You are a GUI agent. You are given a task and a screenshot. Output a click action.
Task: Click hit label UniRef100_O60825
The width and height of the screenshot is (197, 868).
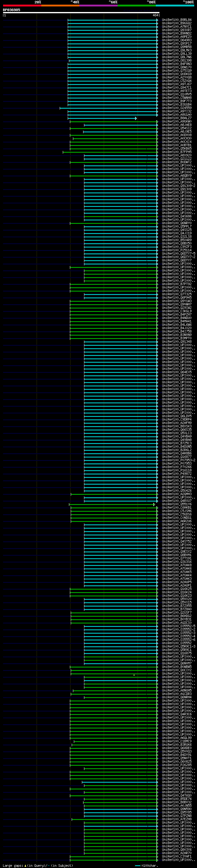tap(177, 761)
